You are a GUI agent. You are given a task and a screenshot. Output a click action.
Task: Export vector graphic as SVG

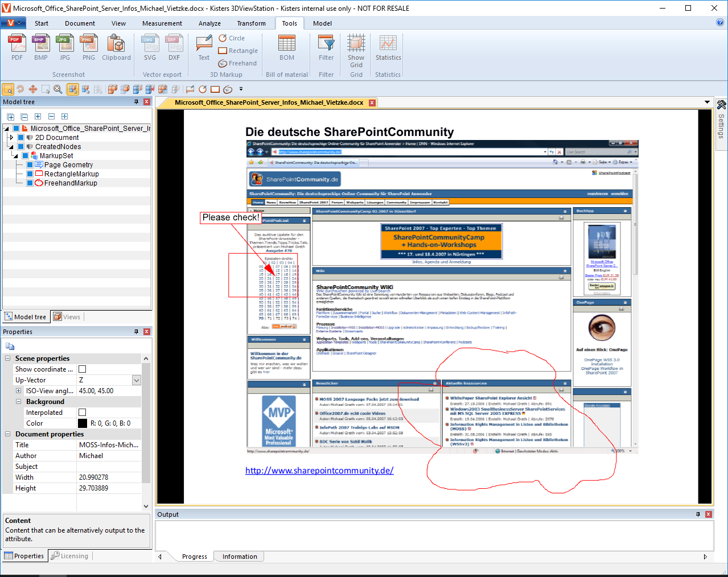150,47
